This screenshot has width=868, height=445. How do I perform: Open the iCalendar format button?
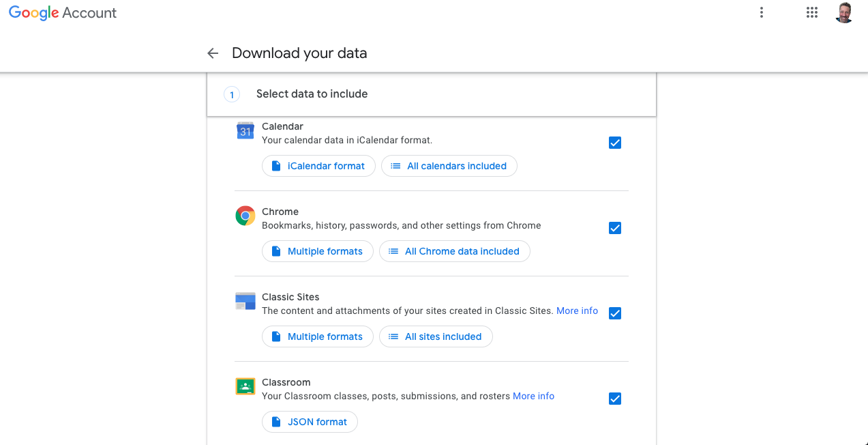(318, 166)
